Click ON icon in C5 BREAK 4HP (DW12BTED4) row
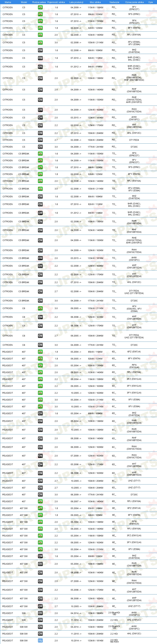Image resolution: width=157 pixels, height=644 pixels. pyautogui.click(x=40, y=266)
